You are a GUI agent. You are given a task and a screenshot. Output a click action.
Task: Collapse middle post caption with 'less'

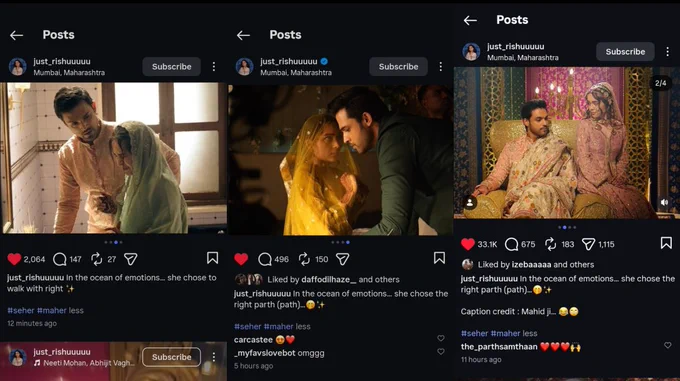point(303,326)
